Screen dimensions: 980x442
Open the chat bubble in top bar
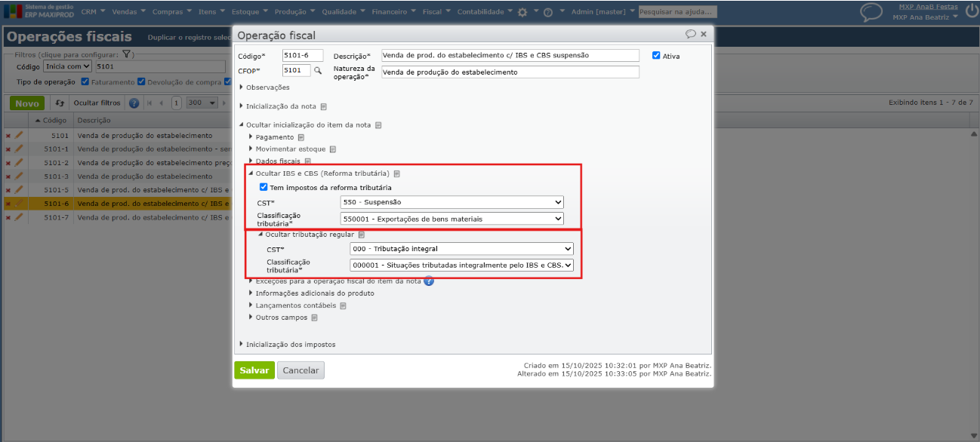(872, 11)
